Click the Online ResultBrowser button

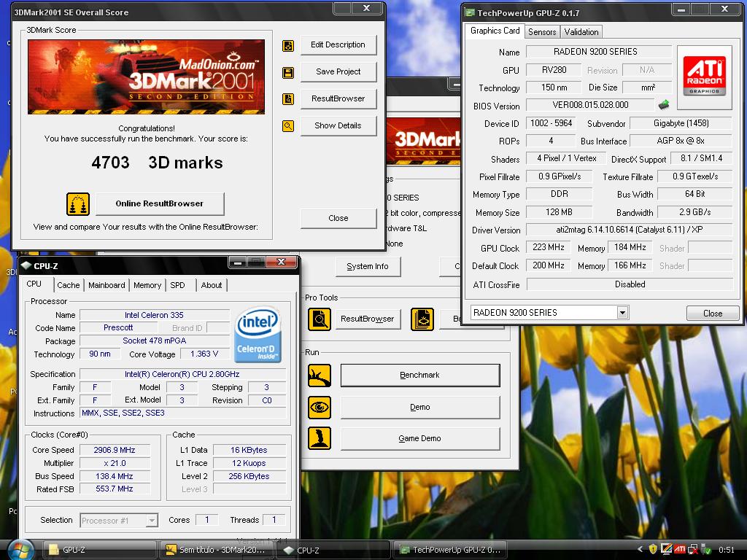pyautogui.click(x=160, y=204)
